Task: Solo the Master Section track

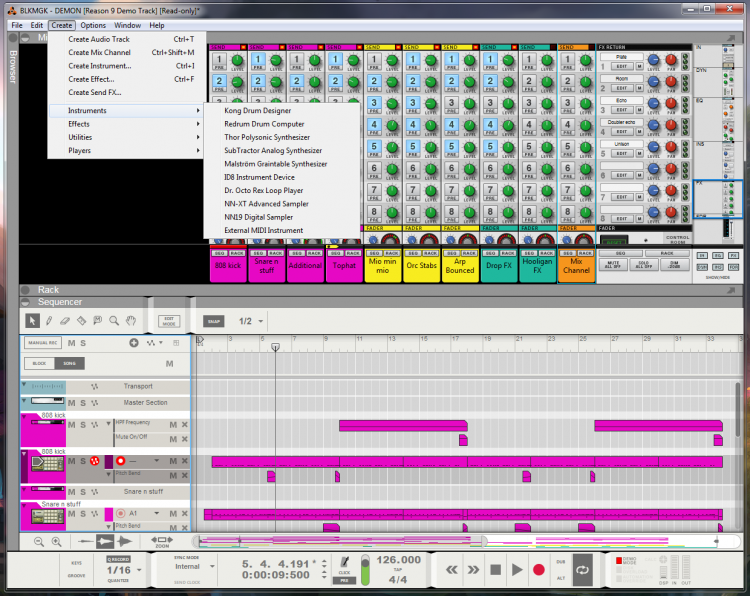Action: point(83,403)
